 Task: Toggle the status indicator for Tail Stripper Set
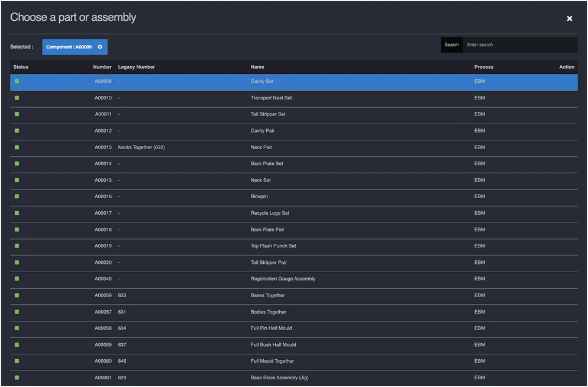tap(17, 114)
